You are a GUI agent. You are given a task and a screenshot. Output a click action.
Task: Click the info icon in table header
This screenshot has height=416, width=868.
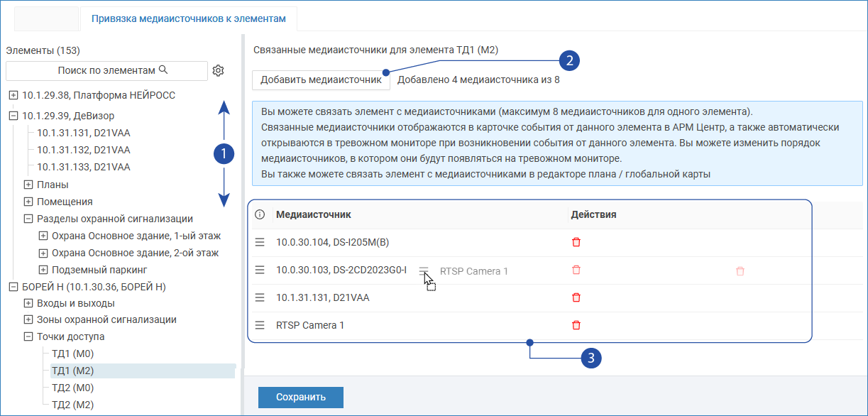(x=260, y=214)
